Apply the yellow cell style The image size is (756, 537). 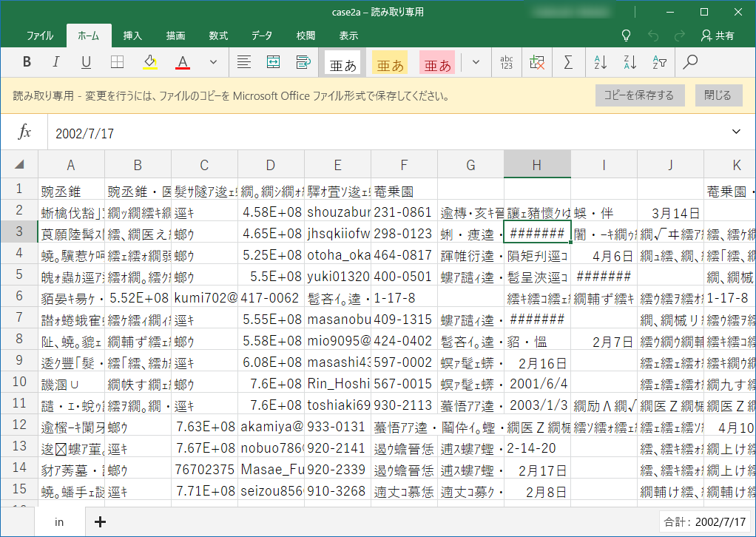click(x=390, y=63)
